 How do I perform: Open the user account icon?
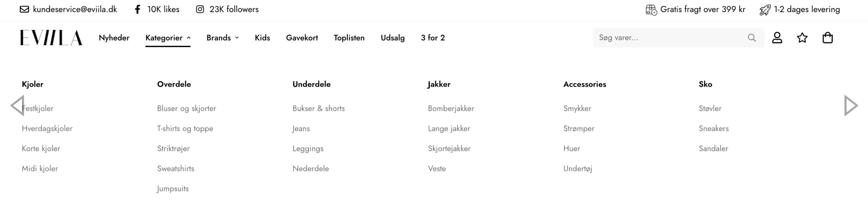tap(777, 37)
